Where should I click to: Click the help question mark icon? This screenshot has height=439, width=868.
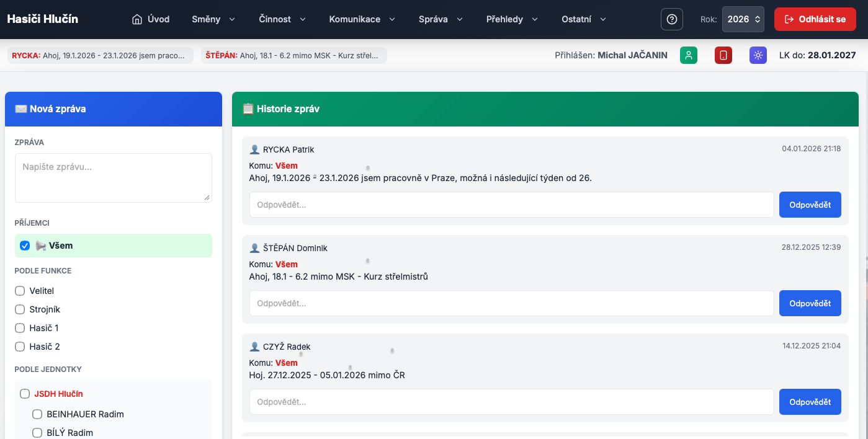coord(671,19)
